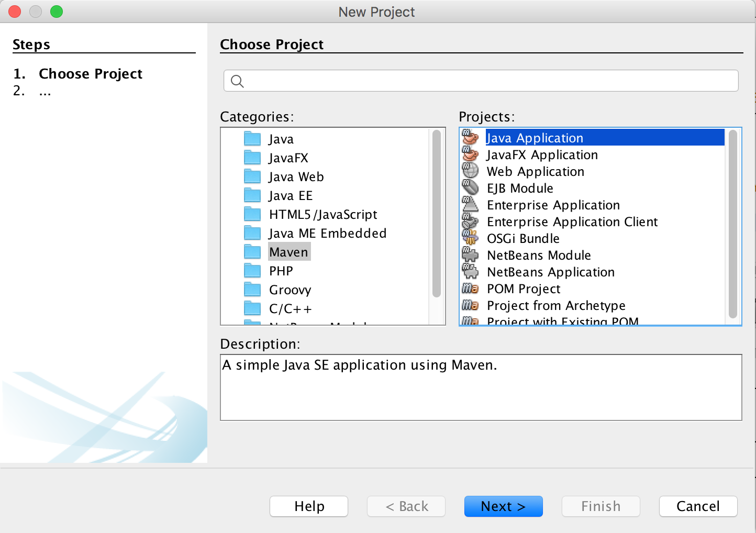Image resolution: width=756 pixels, height=533 pixels.
Task: Click the Web Application globe icon
Action: 470,171
